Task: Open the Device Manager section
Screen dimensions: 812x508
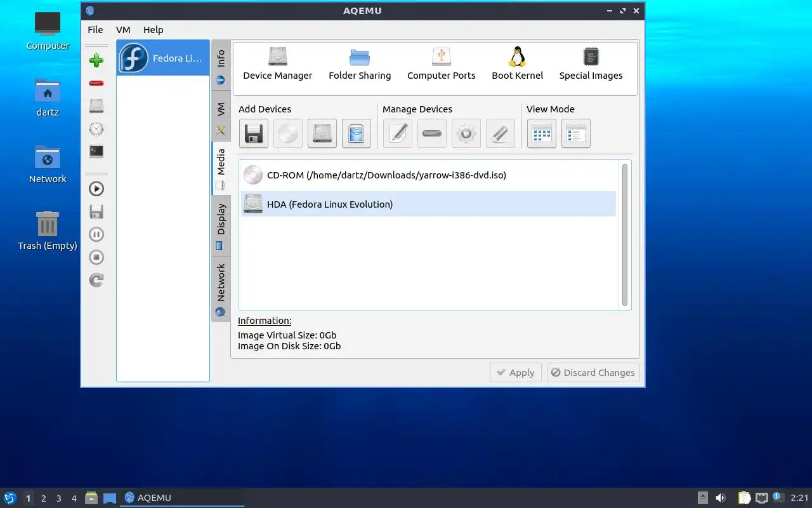Action: coord(278,64)
